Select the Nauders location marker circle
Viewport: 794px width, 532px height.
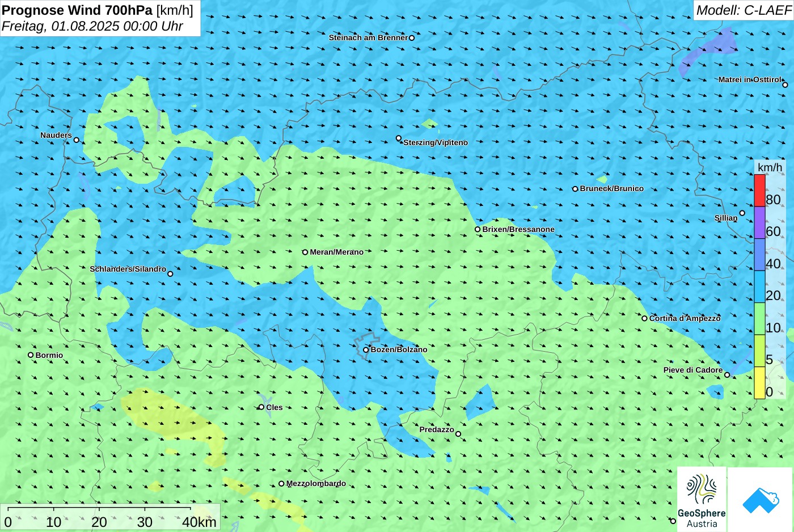77,140
